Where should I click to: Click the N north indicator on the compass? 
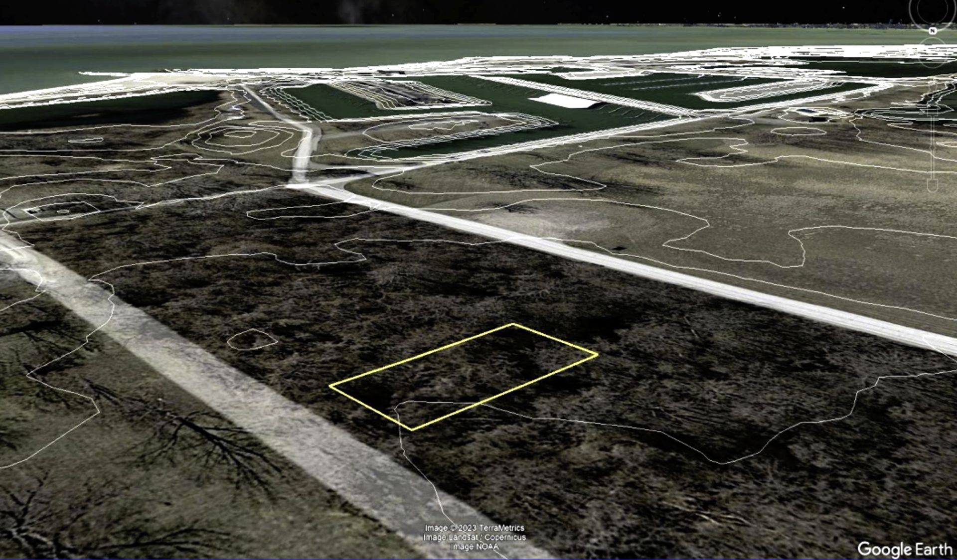pyautogui.click(x=933, y=31)
